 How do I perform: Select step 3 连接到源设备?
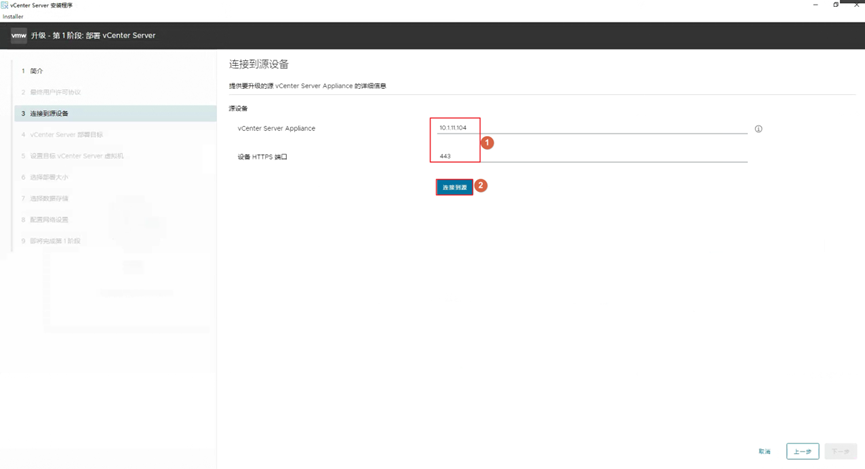[115, 113]
